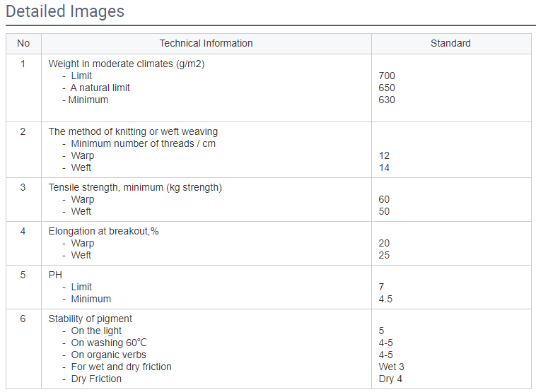
Task: Select the tensile strength value 60
Action: click(384, 199)
